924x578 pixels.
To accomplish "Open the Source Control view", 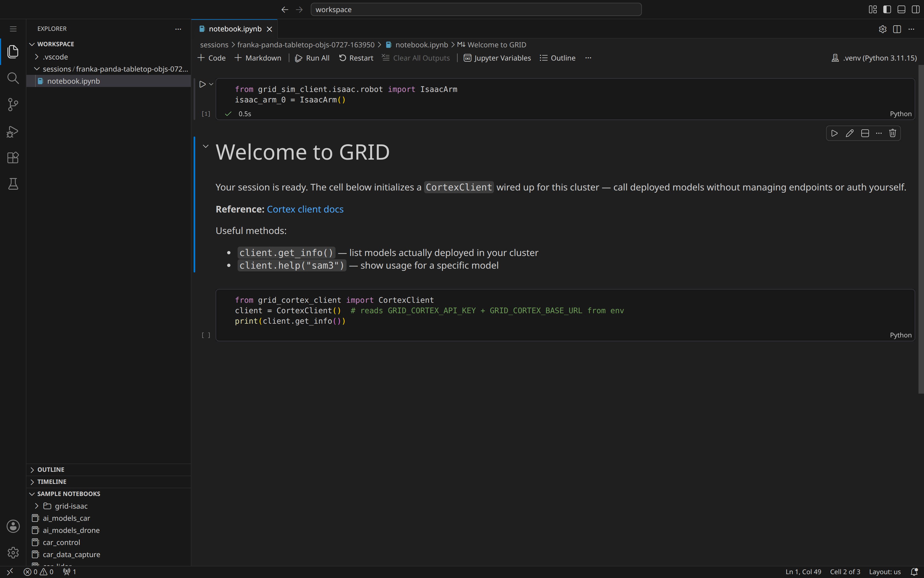I will (13, 104).
